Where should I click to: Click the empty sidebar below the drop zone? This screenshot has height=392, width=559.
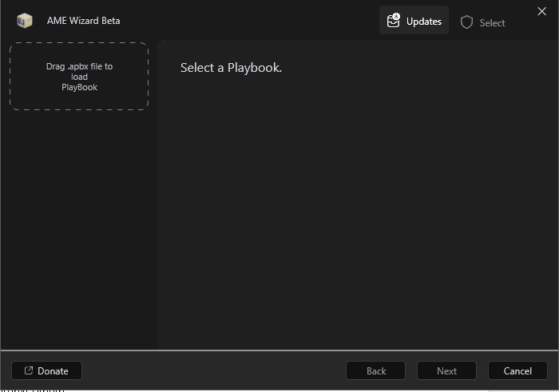(x=78, y=232)
